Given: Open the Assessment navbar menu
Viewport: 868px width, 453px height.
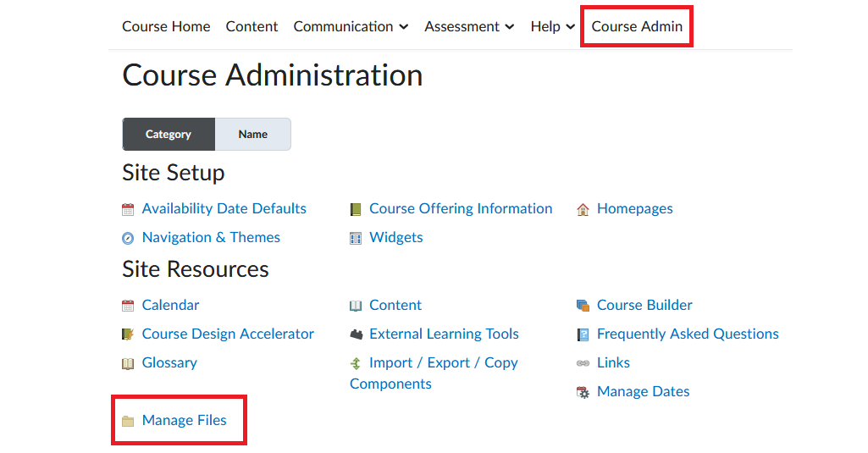Looking at the screenshot, I should coord(469,26).
